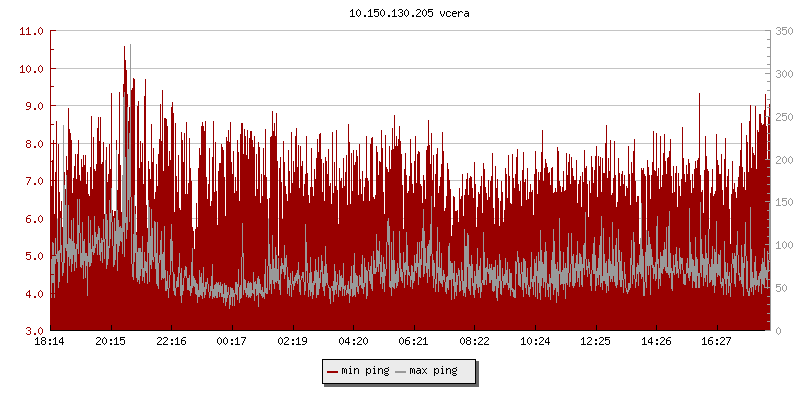This screenshot has height=400, width=800.
Task: Click the 18:14 time axis label
Action: pos(50,341)
